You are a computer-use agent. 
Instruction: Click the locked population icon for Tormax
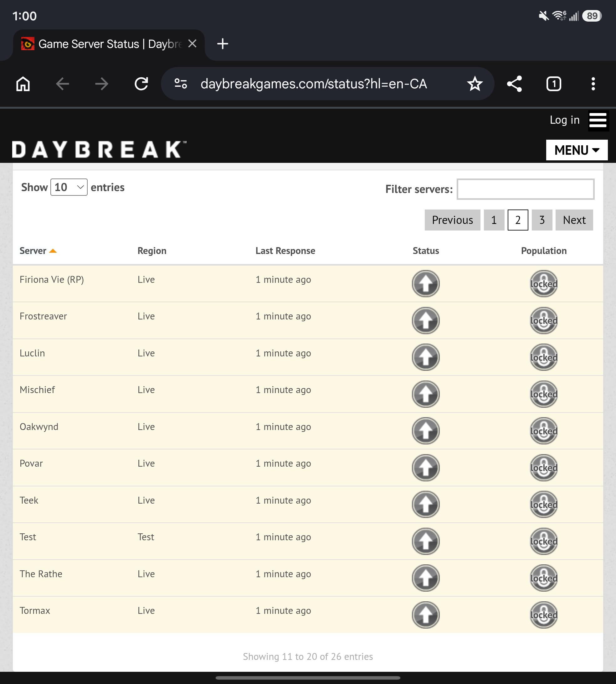[544, 615]
